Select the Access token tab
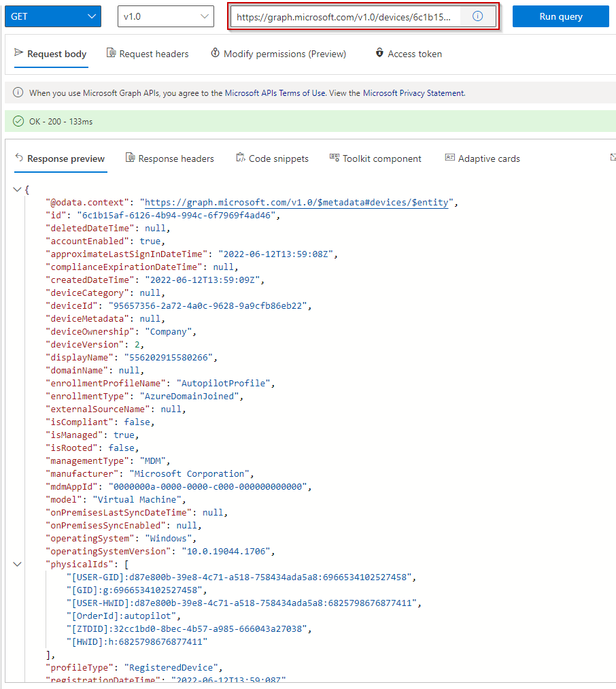 click(414, 54)
